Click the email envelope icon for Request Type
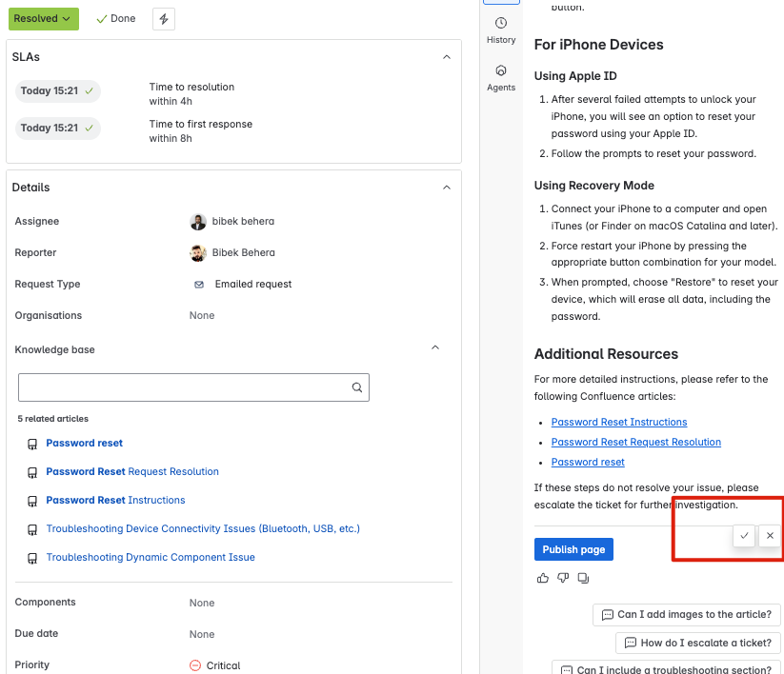This screenshot has width=784, height=674. (x=199, y=285)
